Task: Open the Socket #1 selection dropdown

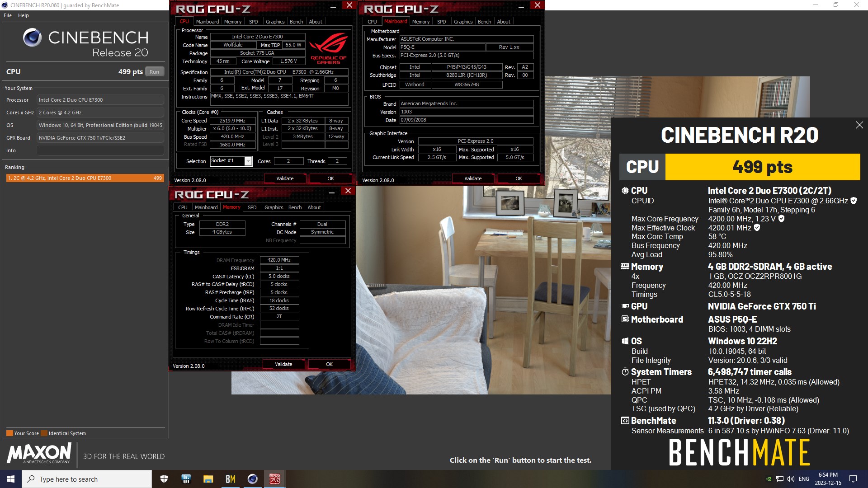Action: 248,161
